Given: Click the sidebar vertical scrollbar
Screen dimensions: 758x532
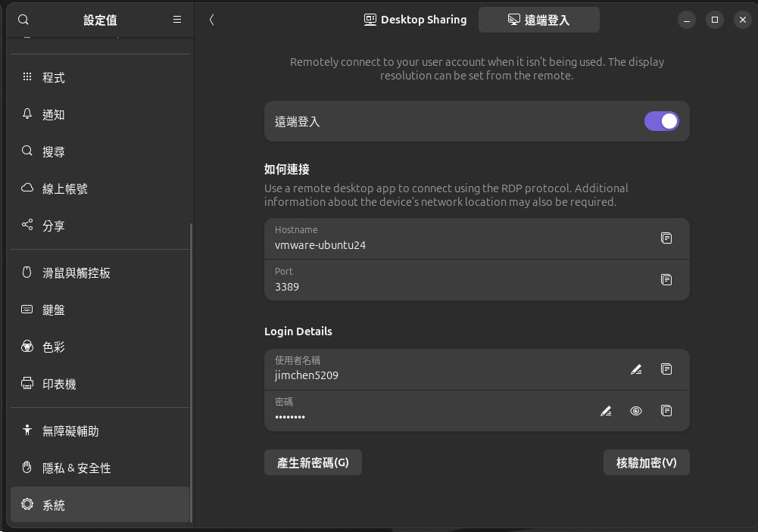Looking at the screenshot, I should 192,371.
